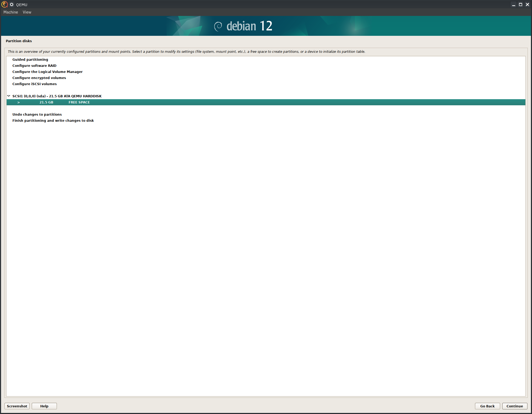Open the View menu
This screenshot has width=532, height=414.
(27, 12)
